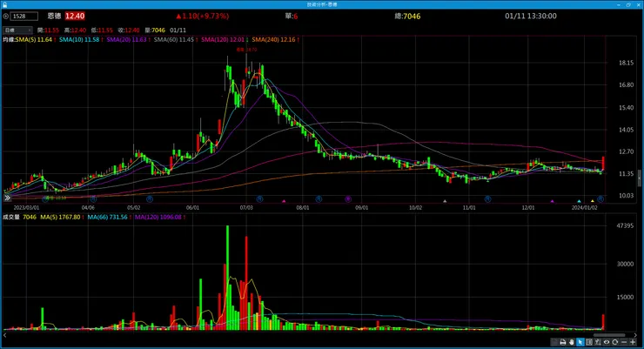
Task: Zoom in with the plus icon
Action: coord(633,342)
